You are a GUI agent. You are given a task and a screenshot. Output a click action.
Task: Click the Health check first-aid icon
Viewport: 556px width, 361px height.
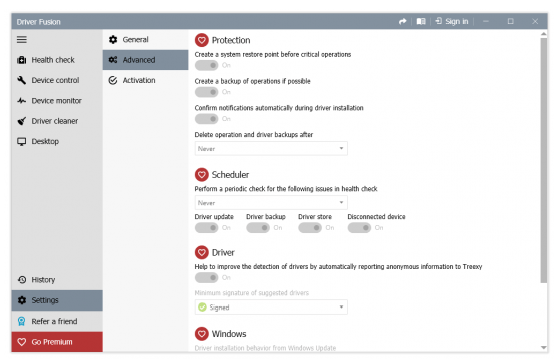pos(22,60)
